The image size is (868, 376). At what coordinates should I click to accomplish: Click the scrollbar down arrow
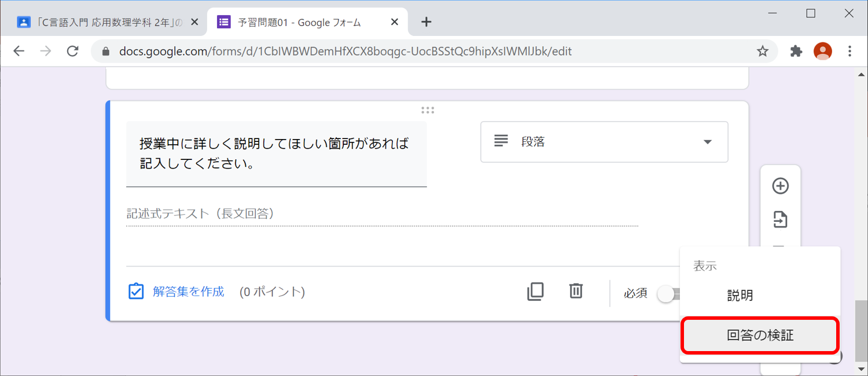(x=862, y=370)
